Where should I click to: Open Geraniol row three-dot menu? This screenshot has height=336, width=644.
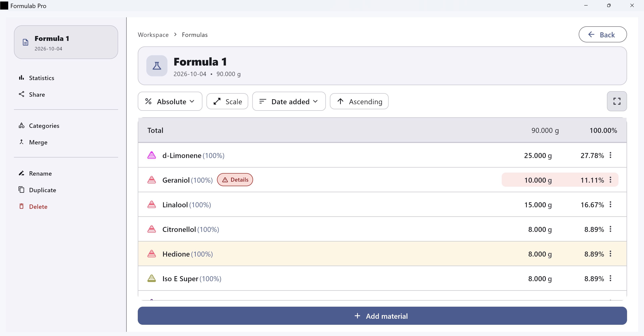click(610, 180)
